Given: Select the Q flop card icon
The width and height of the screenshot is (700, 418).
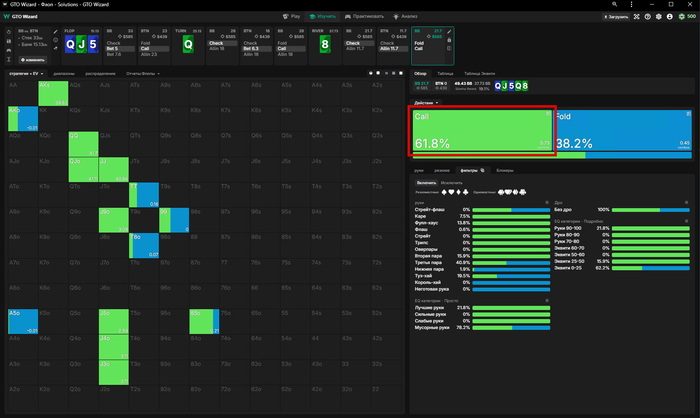Looking at the screenshot, I should [x=71, y=43].
